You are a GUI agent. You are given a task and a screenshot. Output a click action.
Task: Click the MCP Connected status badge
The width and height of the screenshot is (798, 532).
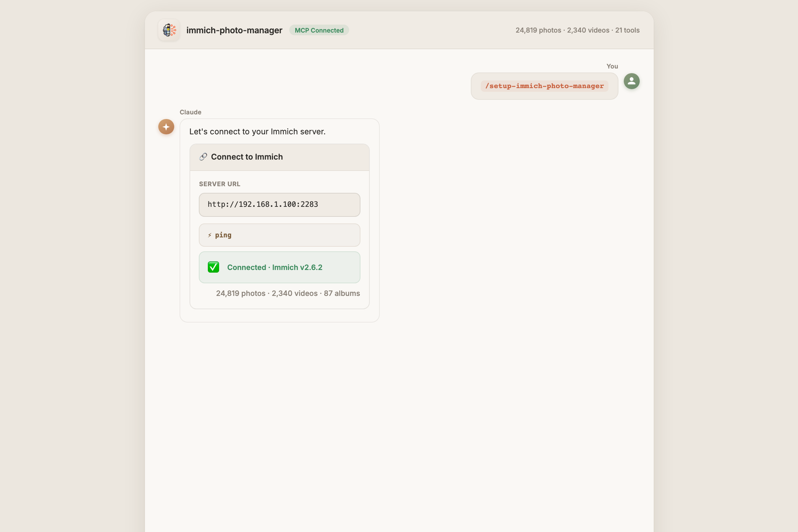coord(319,30)
